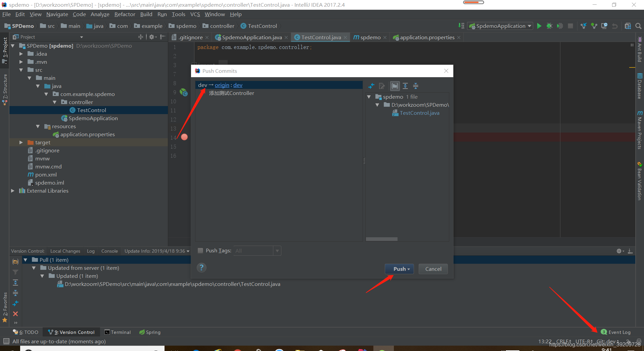Open Spring tool window

[x=150, y=332]
